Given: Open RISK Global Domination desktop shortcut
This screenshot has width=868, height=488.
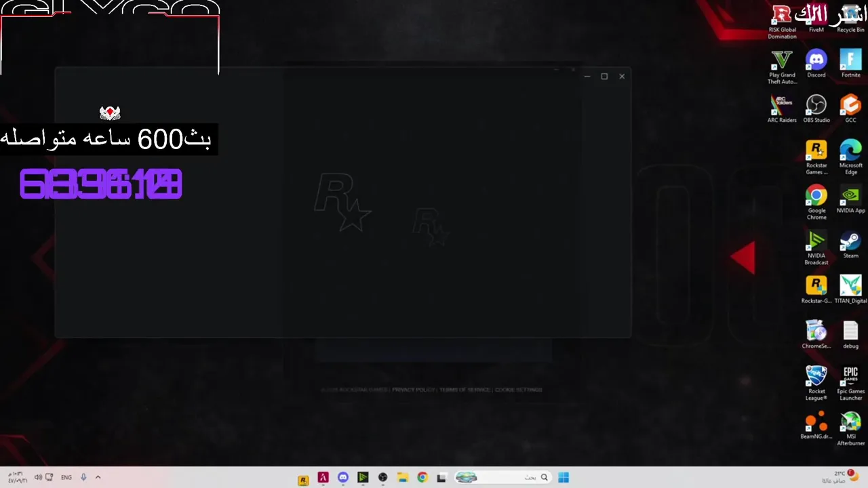Looking at the screenshot, I should [x=782, y=22].
